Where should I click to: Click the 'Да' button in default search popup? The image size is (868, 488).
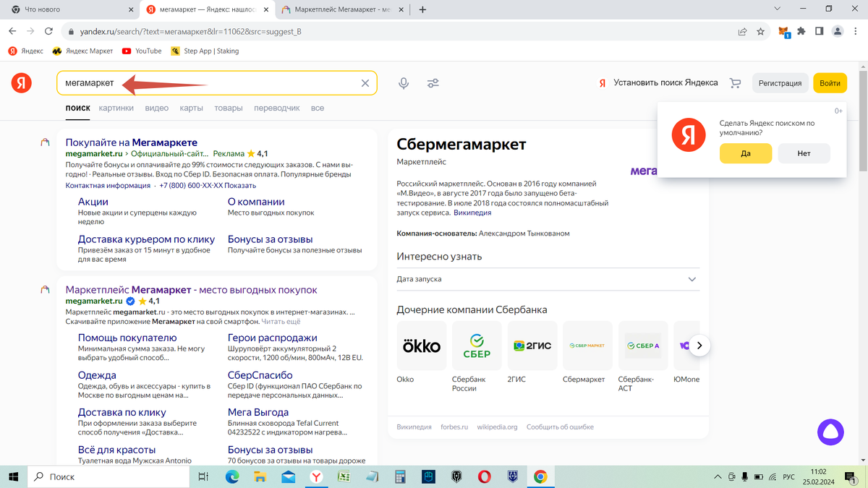pos(746,153)
